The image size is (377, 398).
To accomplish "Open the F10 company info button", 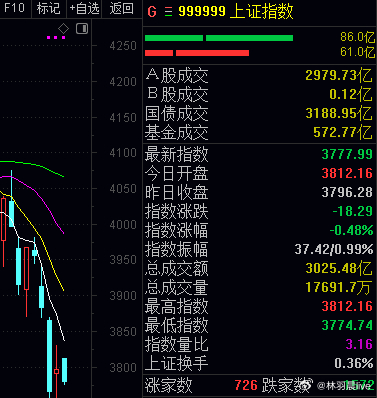I will point(14,8).
